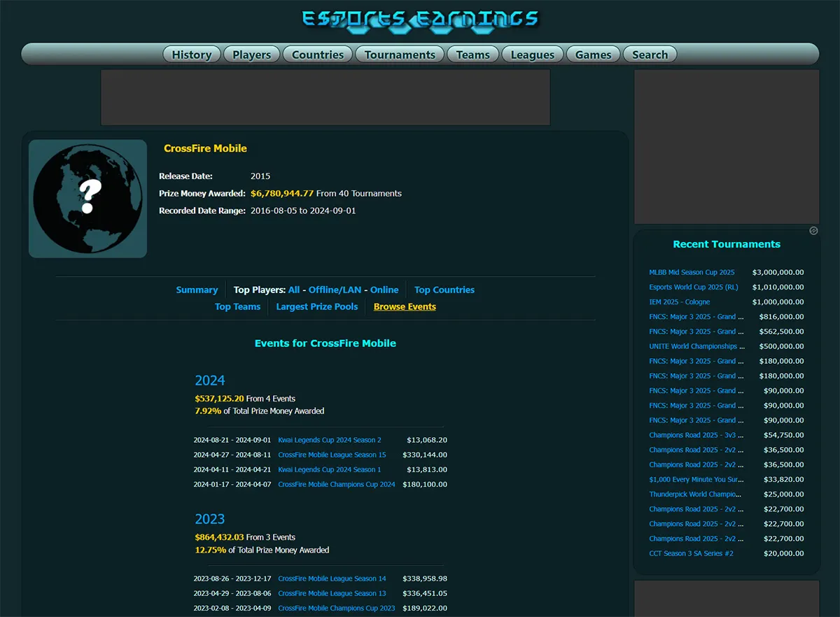This screenshot has height=617, width=840.
Task: Open CCT Season 3 SA Series #2
Action: pyautogui.click(x=691, y=553)
